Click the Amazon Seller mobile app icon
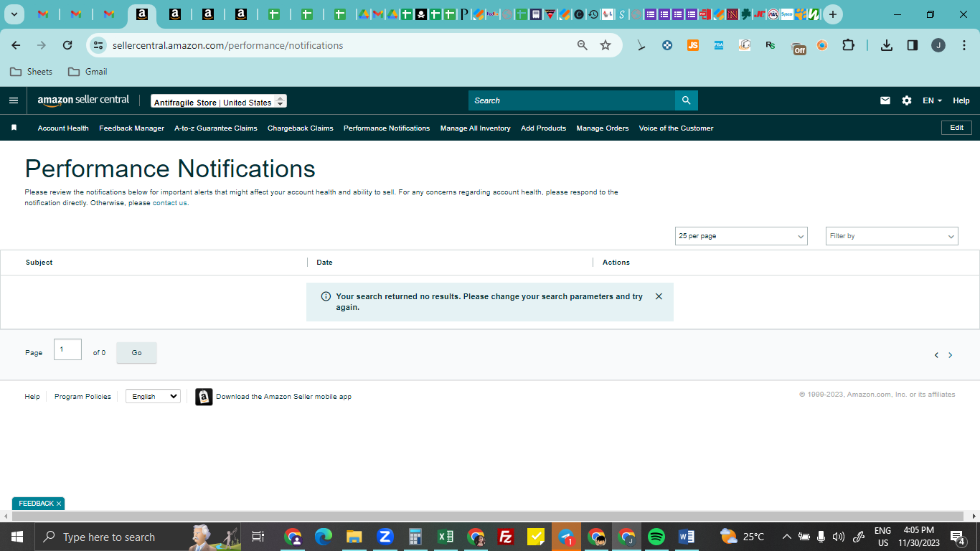This screenshot has width=980, height=551. (204, 397)
